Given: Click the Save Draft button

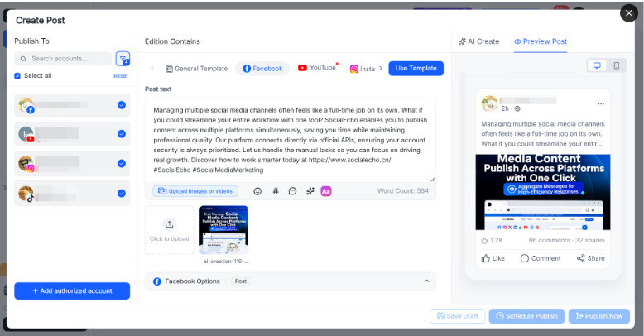Looking at the screenshot, I should click(x=458, y=316).
